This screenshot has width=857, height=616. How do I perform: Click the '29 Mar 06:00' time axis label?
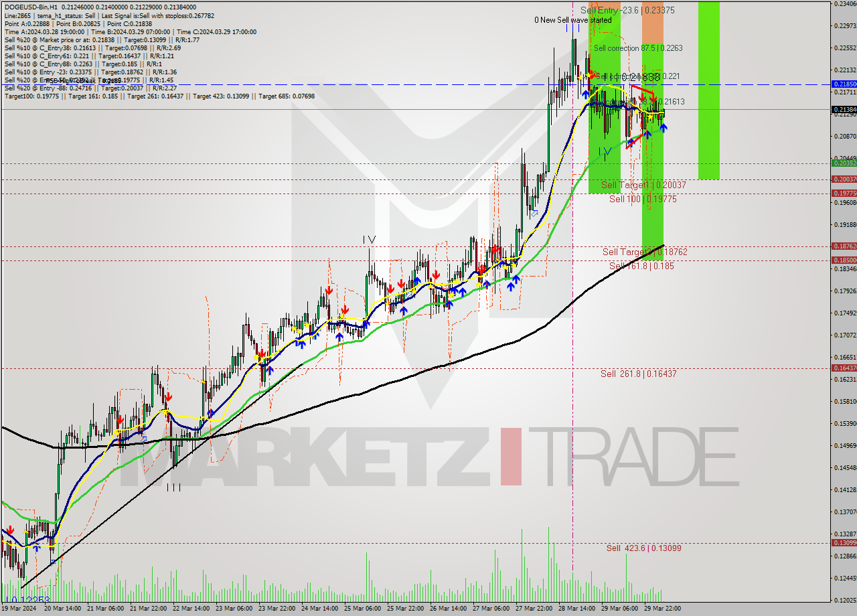pyautogui.click(x=621, y=609)
